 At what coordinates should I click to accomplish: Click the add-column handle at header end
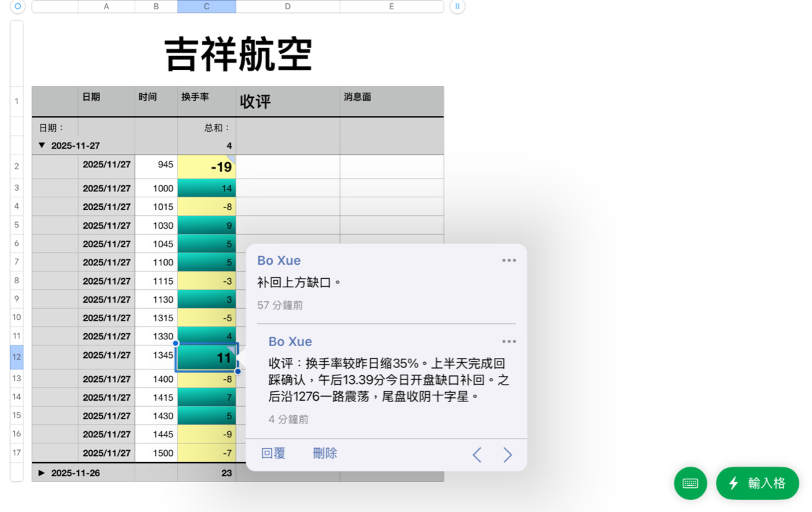tap(457, 7)
